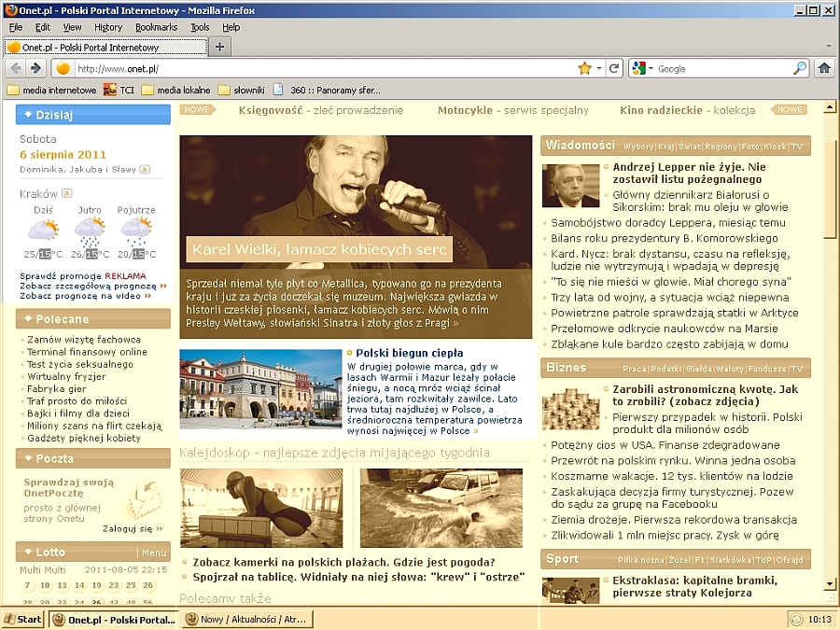Click the Pojutrze weather icon
Image resolution: width=840 pixels, height=630 pixels.
[136, 231]
